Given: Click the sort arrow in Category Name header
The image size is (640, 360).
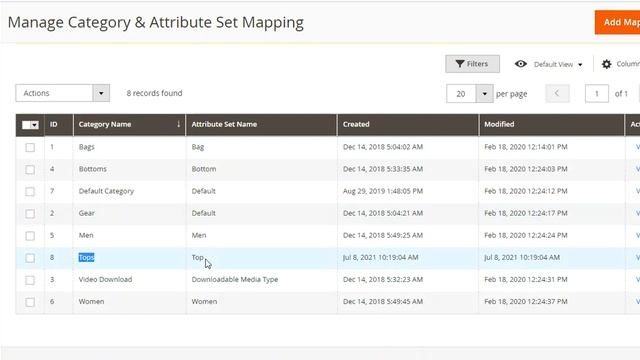Looking at the screenshot, I should [x=178, y=124].
